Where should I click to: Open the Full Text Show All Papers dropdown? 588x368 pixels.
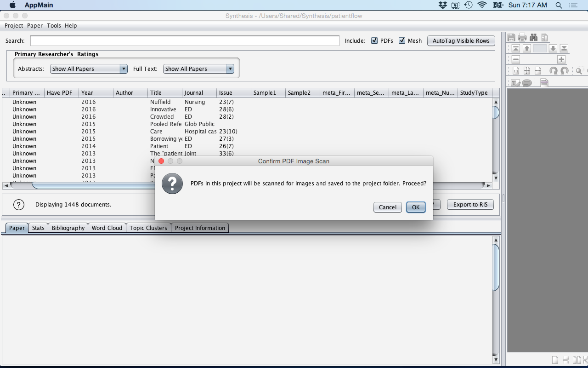click(198, 69)
